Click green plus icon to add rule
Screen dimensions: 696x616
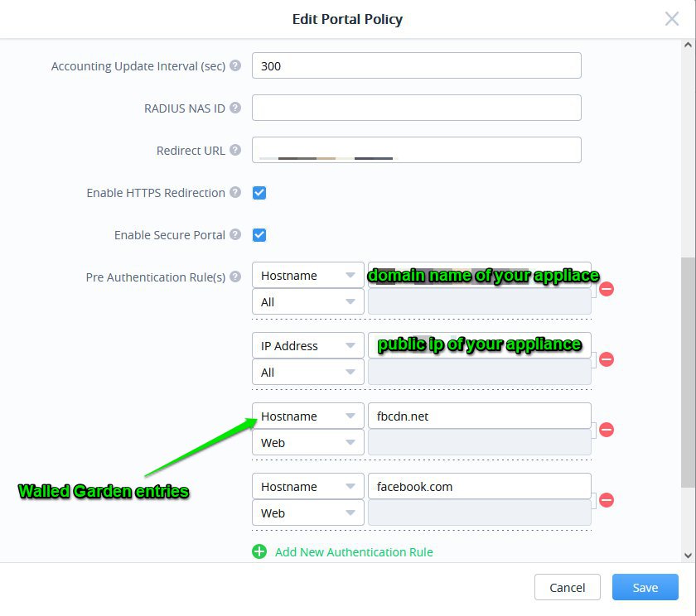(259, 551)
